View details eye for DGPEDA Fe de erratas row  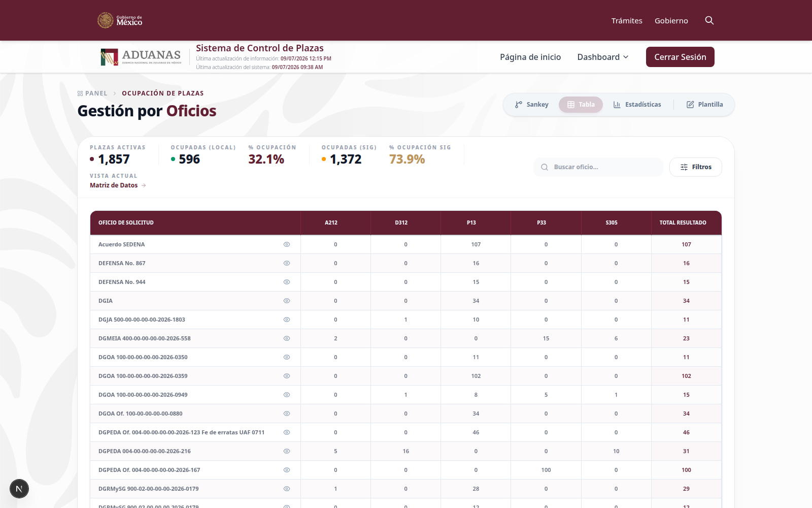(287, 432)
